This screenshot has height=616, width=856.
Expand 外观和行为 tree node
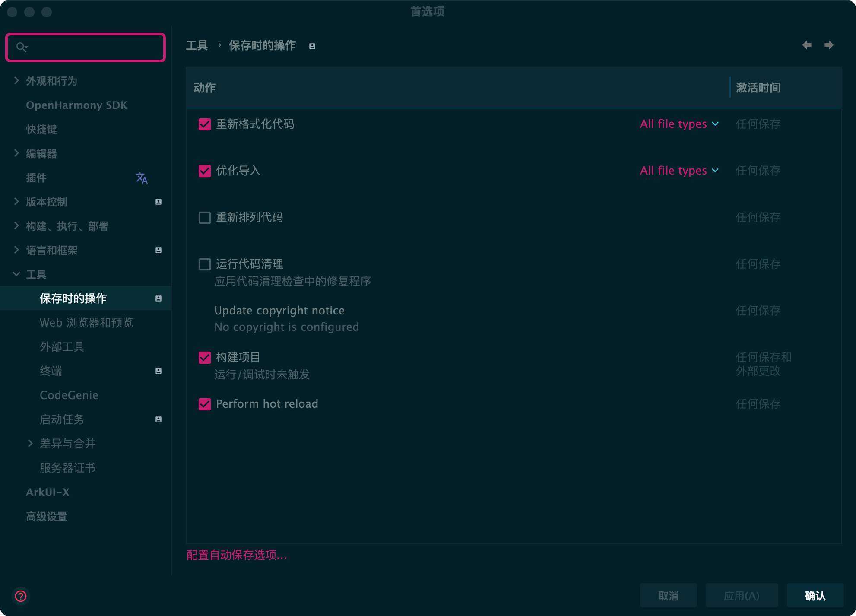click(16, 80)
